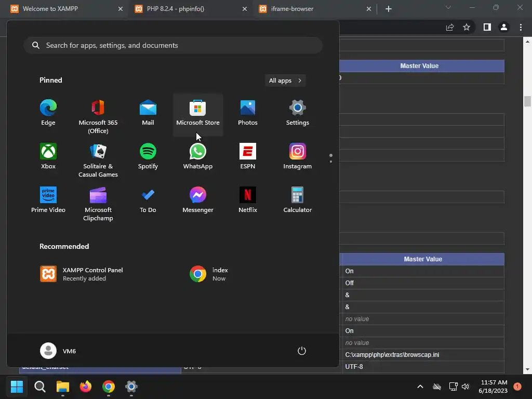Select the UTF-8 master value cell

423,367
